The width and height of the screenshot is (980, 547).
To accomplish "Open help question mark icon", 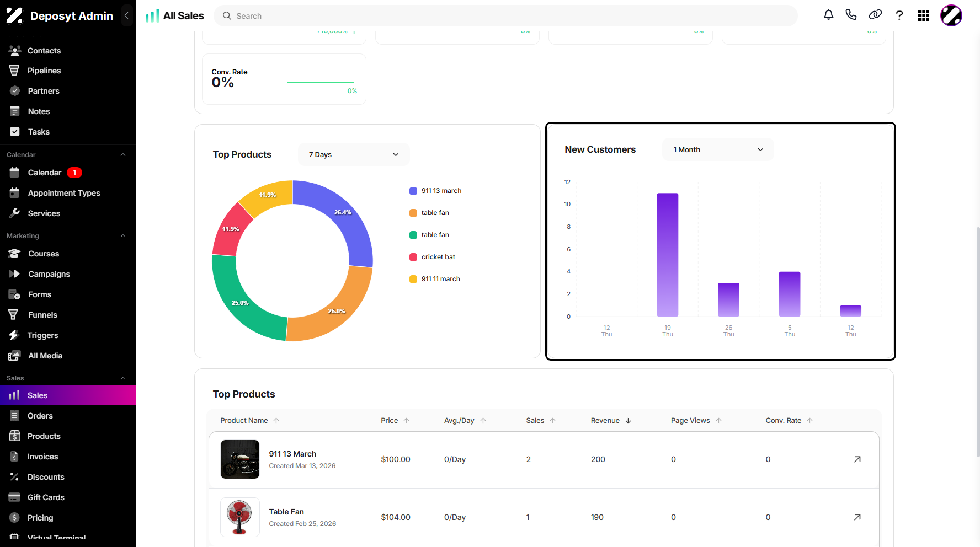I will pyautogui.click(x=899, y=15).
